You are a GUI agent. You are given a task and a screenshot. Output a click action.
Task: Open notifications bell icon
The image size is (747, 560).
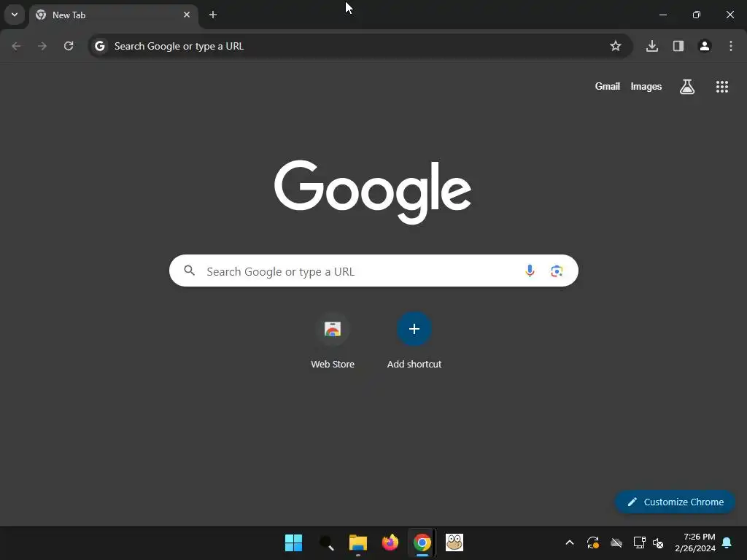pos(727,542)
